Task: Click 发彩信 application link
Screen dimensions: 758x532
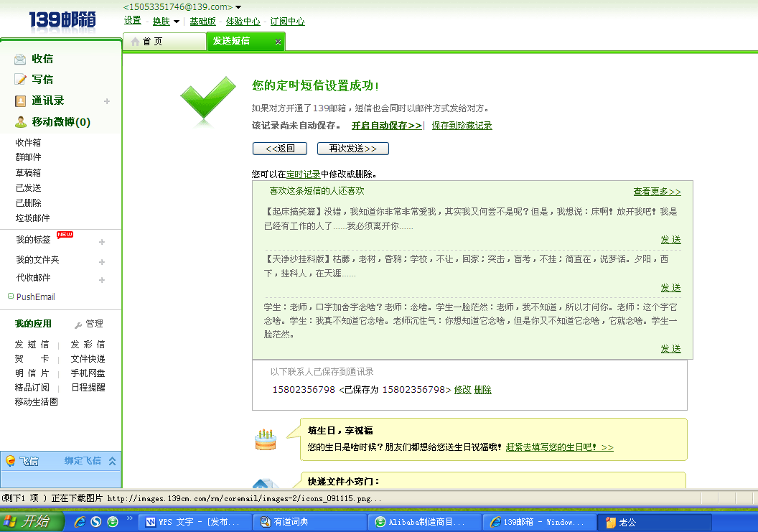Action: point(88,345)
